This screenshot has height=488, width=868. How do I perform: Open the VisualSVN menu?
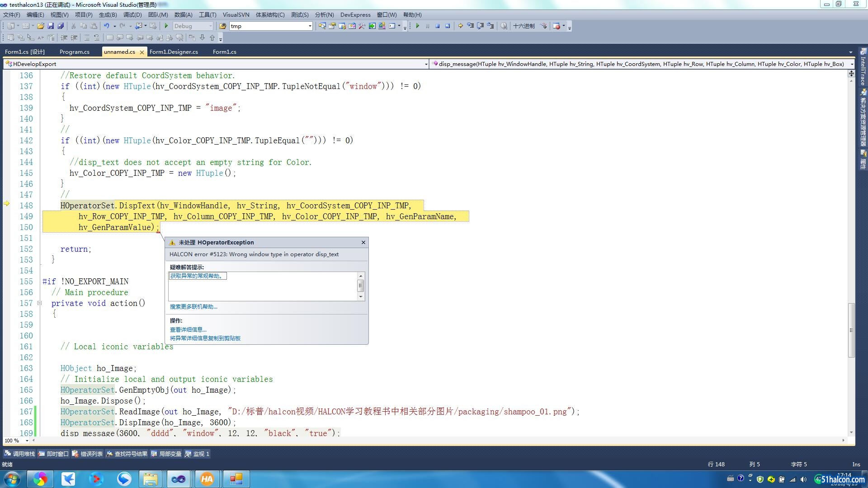[236, 15]
